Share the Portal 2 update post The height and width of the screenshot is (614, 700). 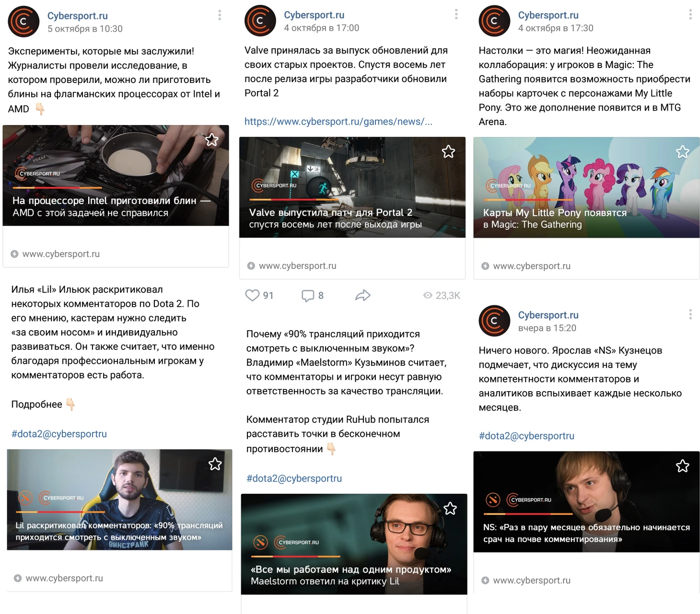pos(363,295)
